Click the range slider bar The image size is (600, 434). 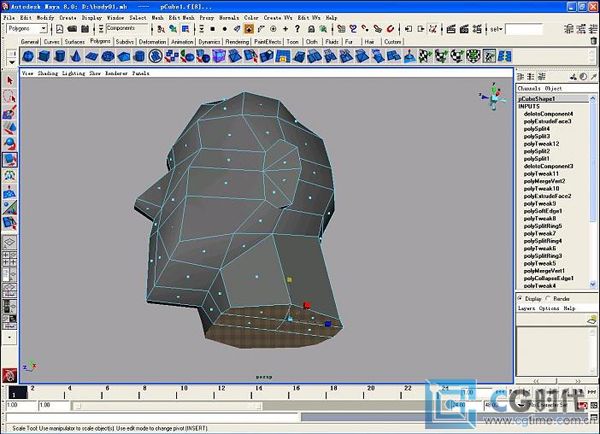(x=167, y=405)
